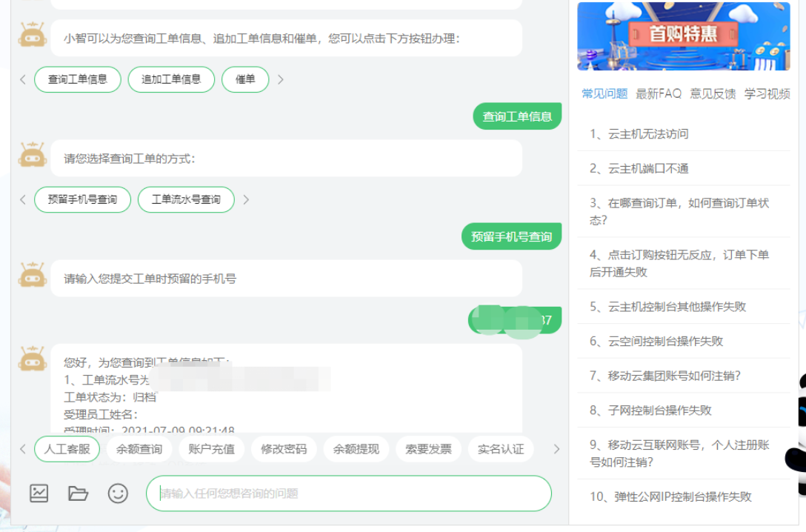Switch to the 最新FAQ tab
Viewport: 806px width, 532px height.
(x=658, y=93)
